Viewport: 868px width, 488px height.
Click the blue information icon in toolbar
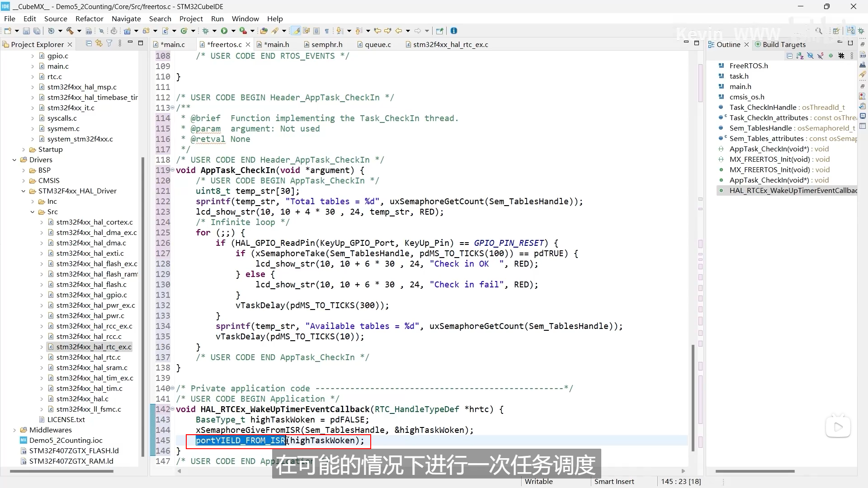454,31
